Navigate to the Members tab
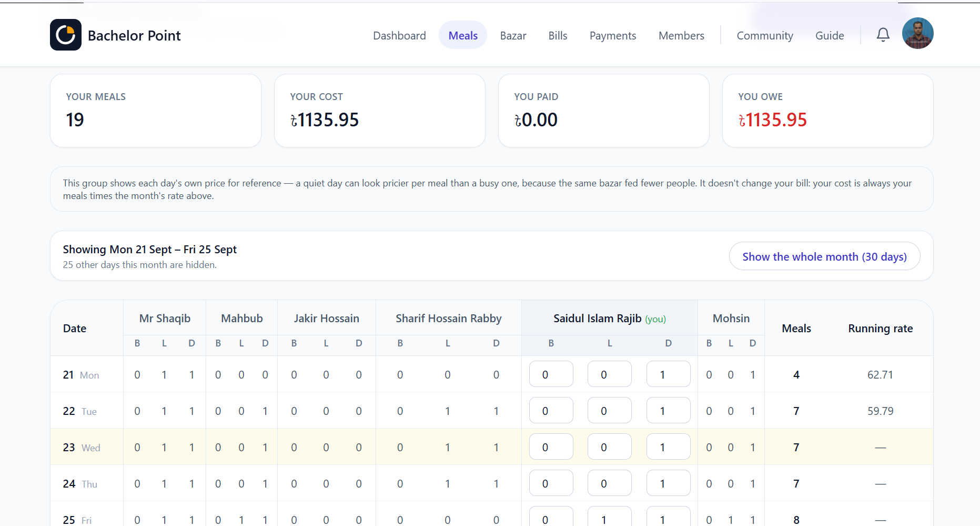The width and height of the screenshot is (980, 526). point(681,35)
